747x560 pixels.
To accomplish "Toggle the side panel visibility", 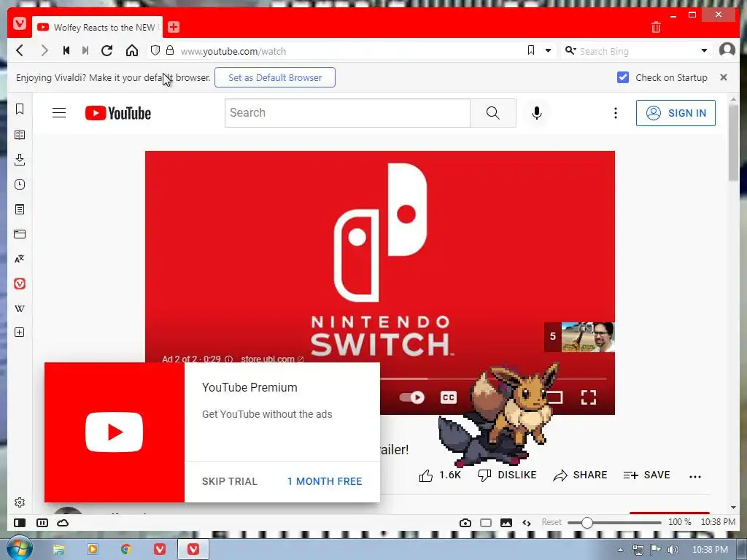I will (20, 523).
